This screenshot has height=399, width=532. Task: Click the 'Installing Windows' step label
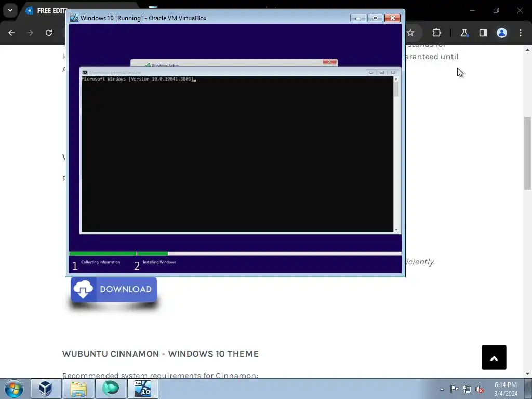click(159, 262)
